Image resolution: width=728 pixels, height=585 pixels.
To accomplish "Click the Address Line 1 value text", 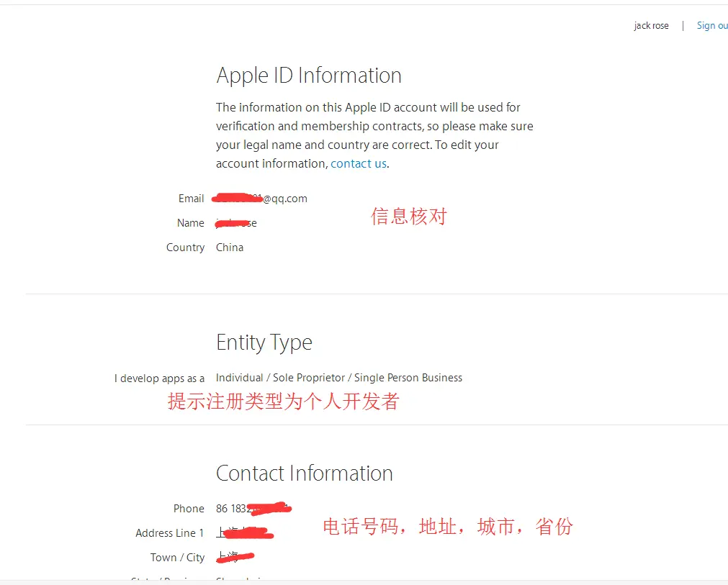I will 245,532.
